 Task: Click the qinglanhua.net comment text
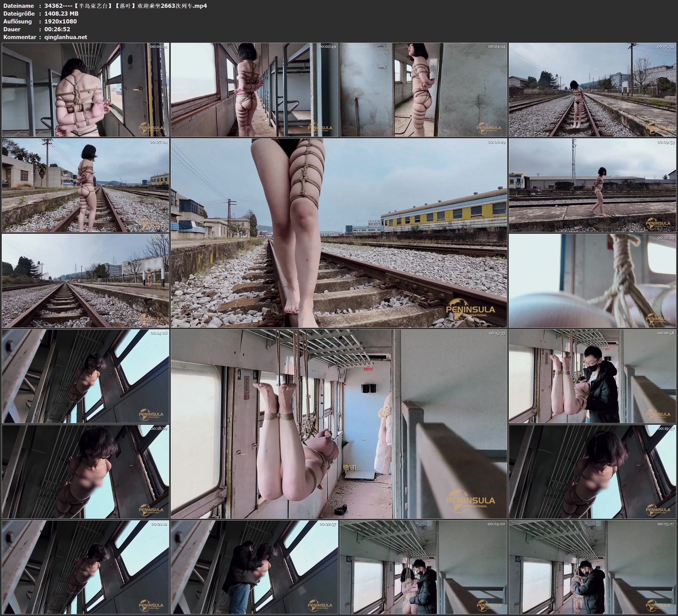(x=66, y=37)
